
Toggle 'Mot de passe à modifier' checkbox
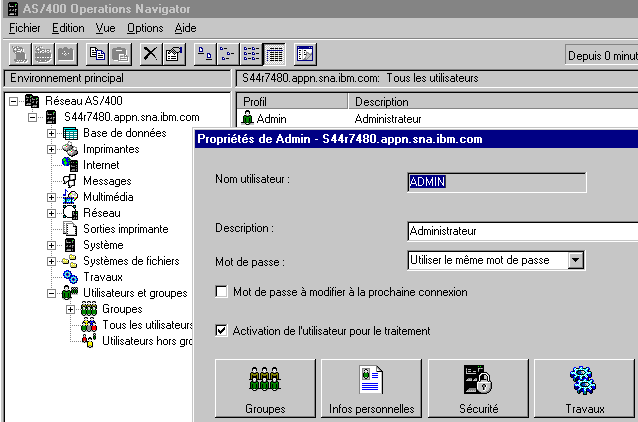pos(221,291)
